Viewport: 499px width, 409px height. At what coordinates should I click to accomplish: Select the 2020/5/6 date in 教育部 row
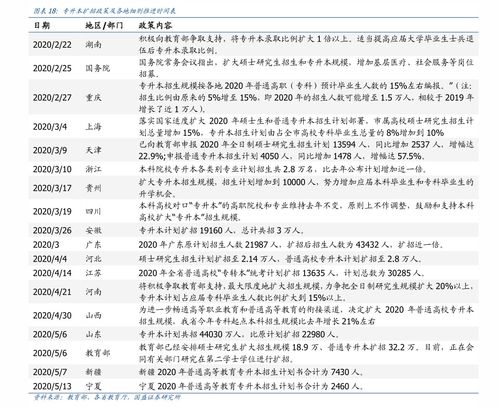[50, 353]
